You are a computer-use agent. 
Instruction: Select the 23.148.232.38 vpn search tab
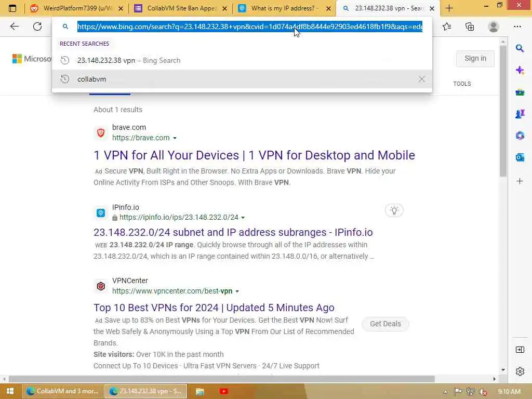(x=388, y=8)
